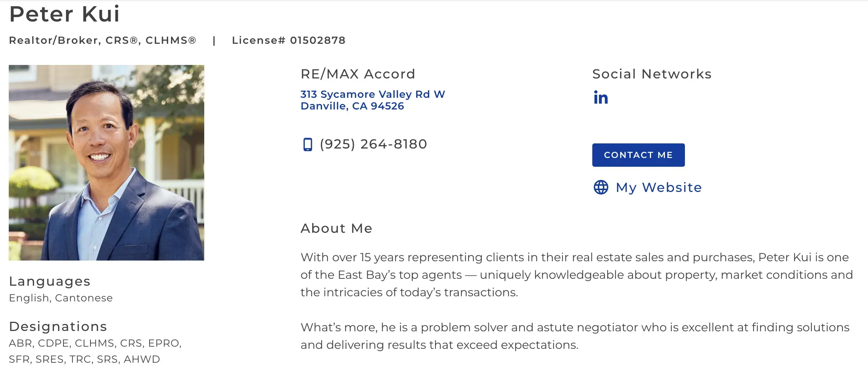Click the Peter Kui name heading
The height and width of the screenshot is (370, 868).
[x=65, y=14]
